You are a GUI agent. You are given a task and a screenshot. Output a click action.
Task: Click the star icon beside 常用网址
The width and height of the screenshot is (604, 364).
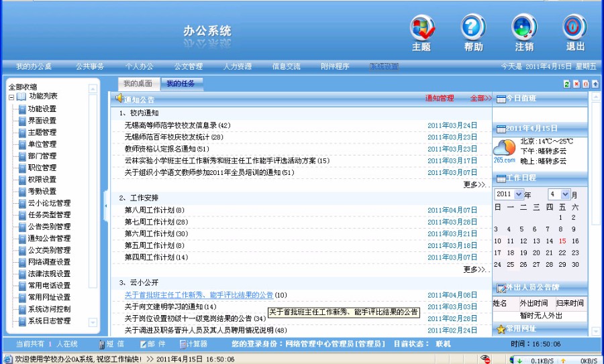pos(501,329)
